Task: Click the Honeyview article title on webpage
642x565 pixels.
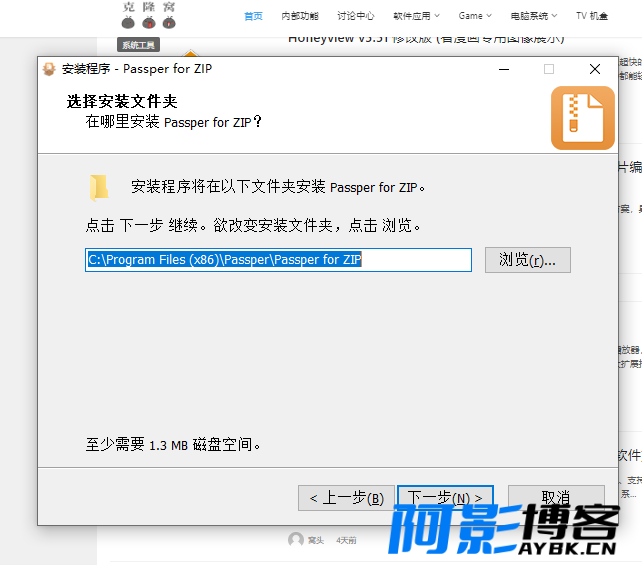Action: coord(426,39)
